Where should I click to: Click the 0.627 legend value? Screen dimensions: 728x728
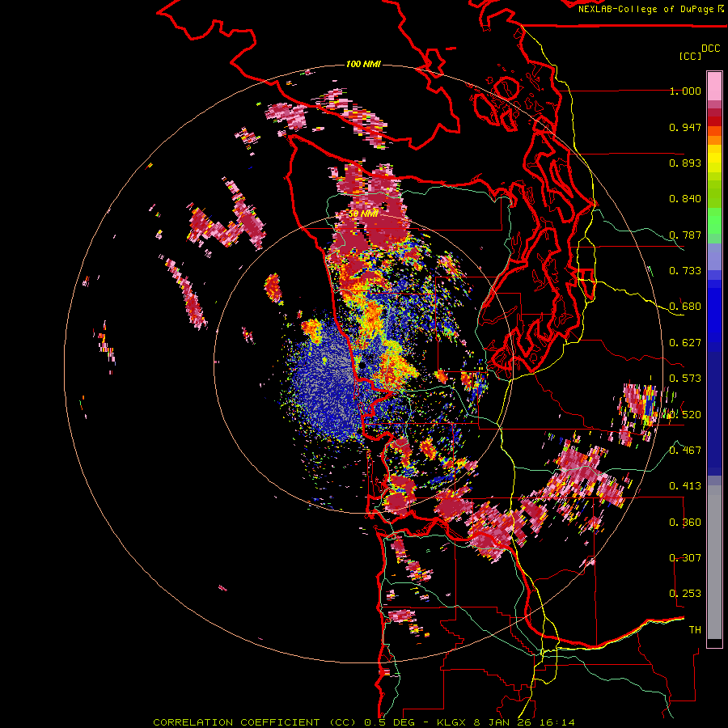point(685,343)
